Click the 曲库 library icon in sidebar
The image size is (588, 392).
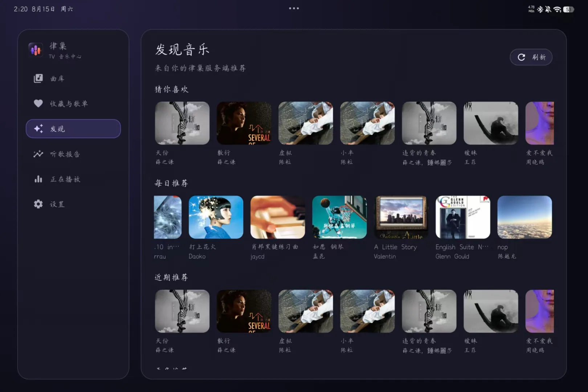pos(38,78)
